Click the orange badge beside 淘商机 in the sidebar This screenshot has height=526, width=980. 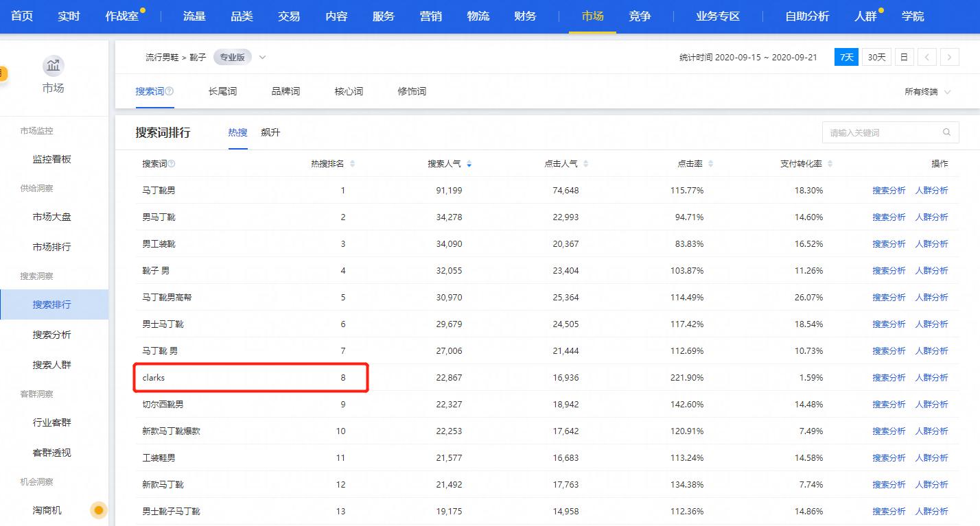pos(98,510)
